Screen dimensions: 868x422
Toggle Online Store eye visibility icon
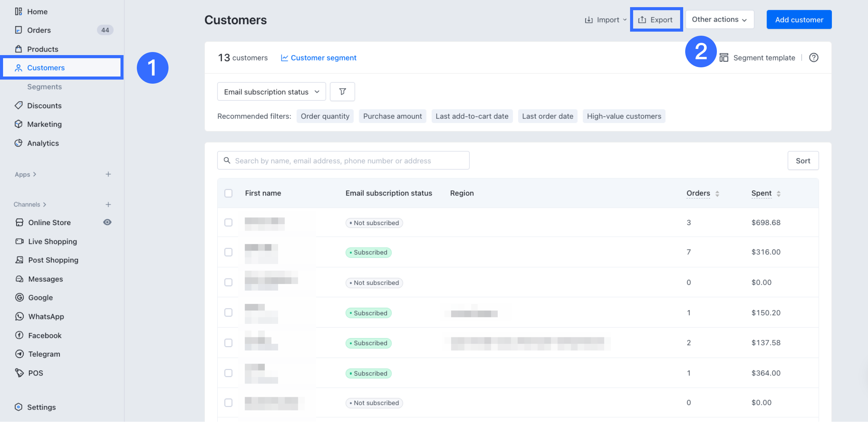coord(107,222)
